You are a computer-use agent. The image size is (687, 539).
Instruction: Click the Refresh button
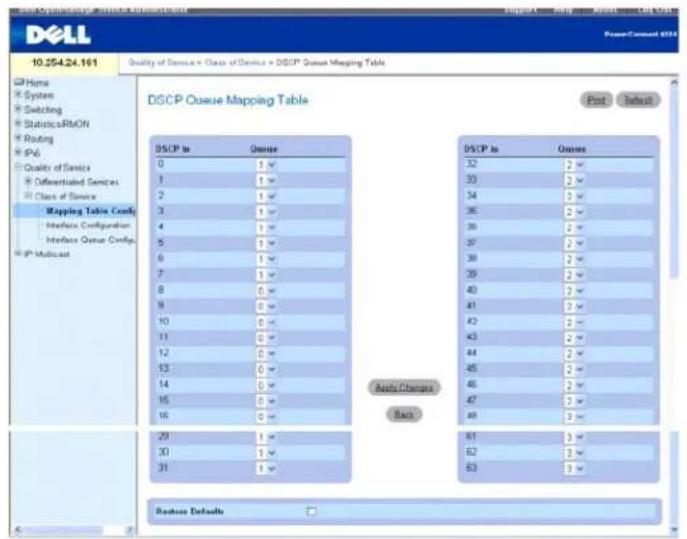(x=638, y=100)
